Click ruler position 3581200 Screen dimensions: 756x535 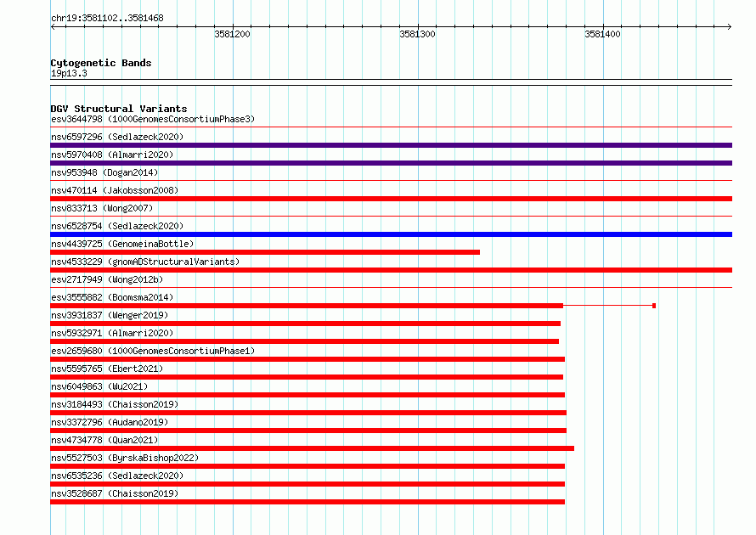point(233,34)
